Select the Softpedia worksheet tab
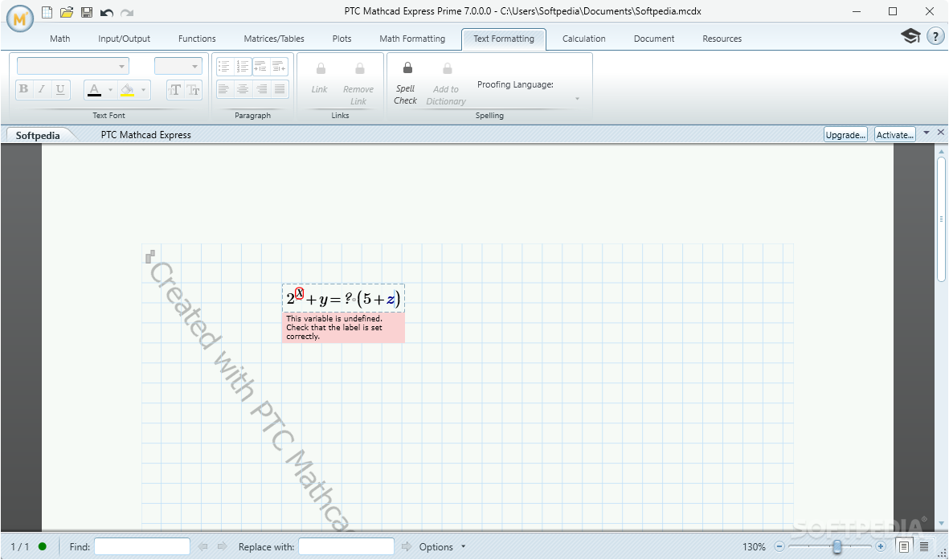Viewport: 949px width, 560px height. 38,135
